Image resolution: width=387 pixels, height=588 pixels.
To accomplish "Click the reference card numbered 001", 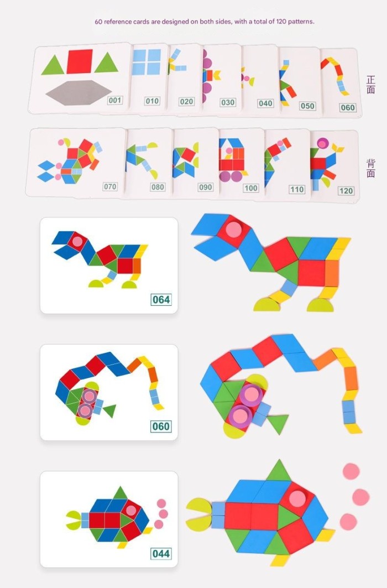I will coord(80,77).
